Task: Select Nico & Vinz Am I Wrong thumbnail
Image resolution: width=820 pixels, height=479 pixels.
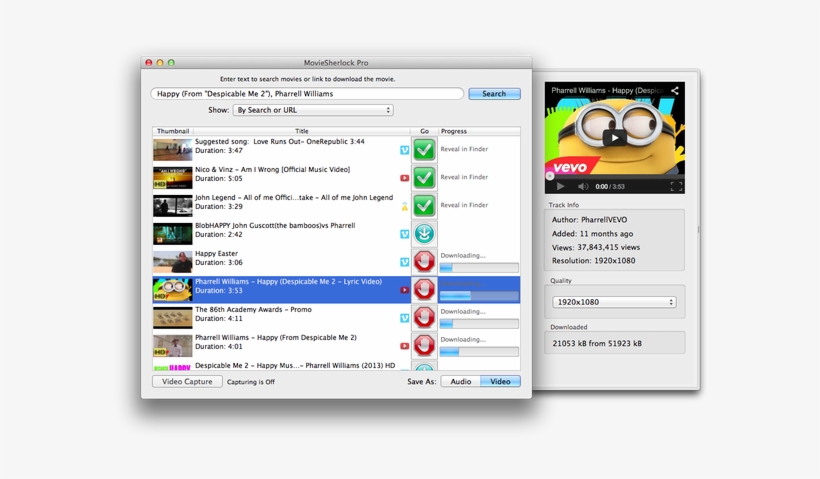Action: tap(173, 178)
